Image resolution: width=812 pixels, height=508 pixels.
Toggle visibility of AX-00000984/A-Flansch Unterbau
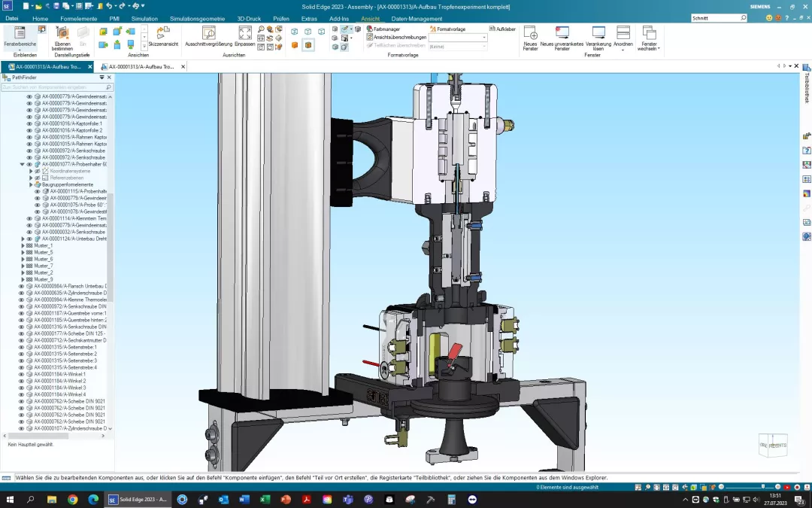(x=21, y=286)
